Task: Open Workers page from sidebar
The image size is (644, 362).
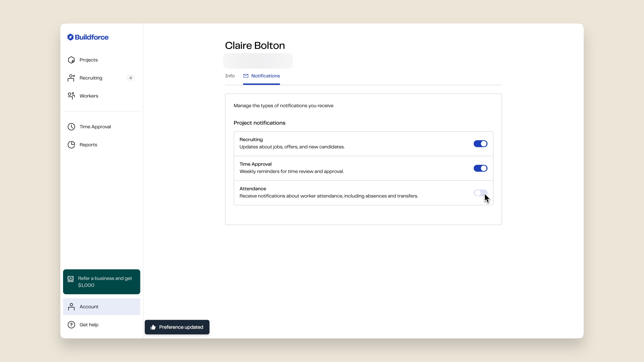Action: click(x=101, y=96)
